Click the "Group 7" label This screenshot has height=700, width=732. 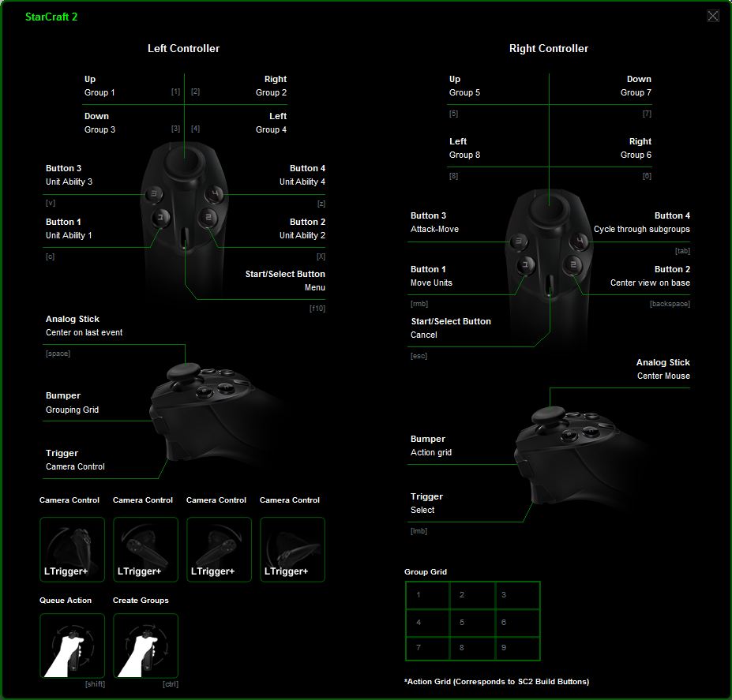(636, 92)
